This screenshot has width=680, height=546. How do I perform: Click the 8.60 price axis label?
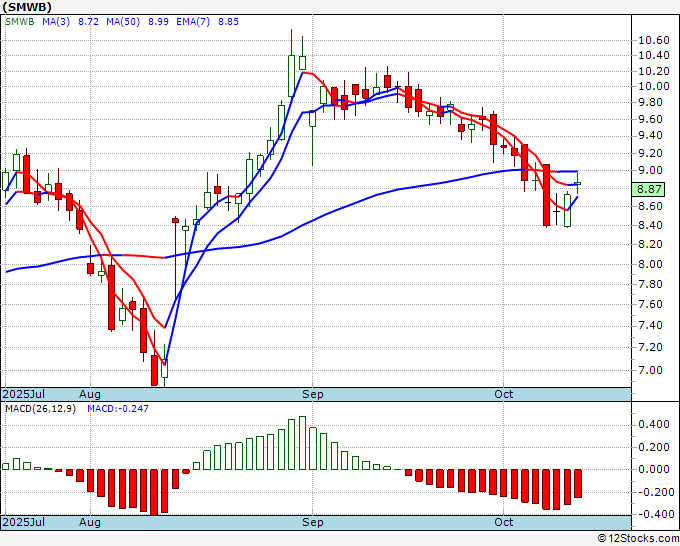click(x=651, y=206)
